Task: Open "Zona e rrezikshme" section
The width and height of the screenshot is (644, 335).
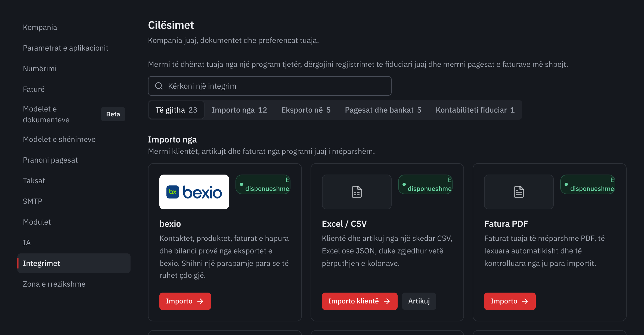Action: pos(74,284)
